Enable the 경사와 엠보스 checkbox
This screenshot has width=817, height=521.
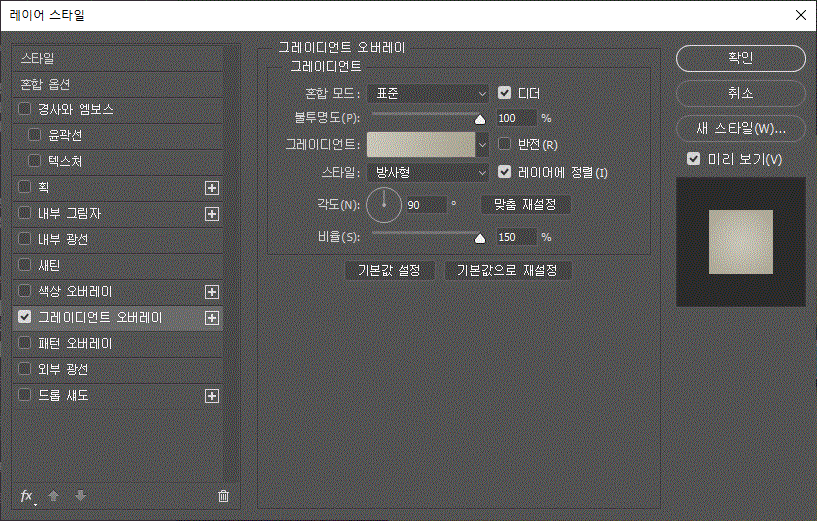24,109
